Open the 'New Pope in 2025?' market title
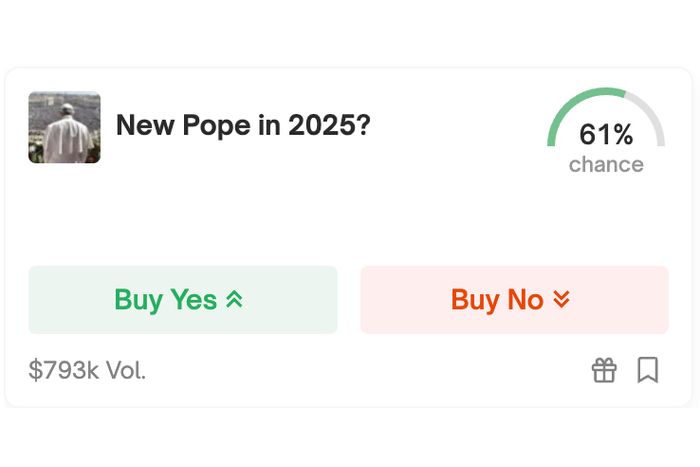700x467 pixels. (x=243, y=125)
